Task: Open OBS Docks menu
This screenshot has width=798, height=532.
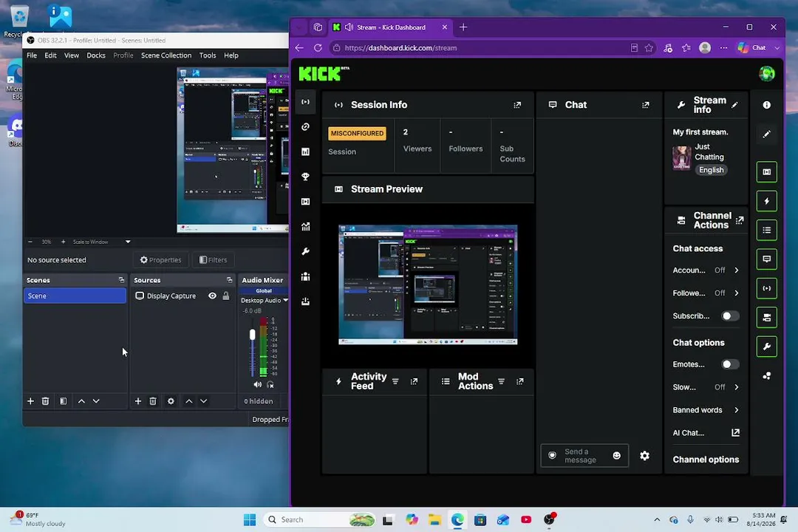Action: [95, 55]
